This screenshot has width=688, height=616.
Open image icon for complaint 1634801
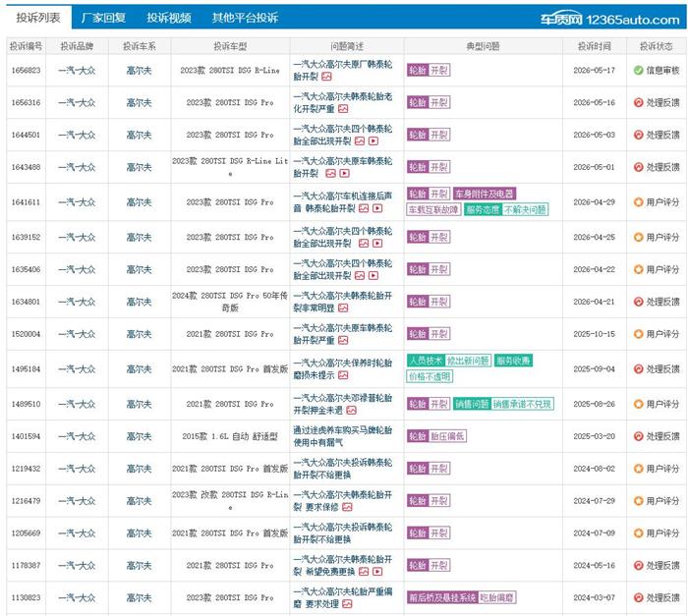coord(343,308)
